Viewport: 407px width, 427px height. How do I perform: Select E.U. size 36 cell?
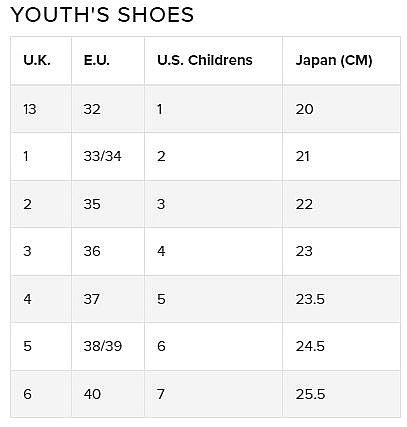pyautogui.click(x=108, y=251)
